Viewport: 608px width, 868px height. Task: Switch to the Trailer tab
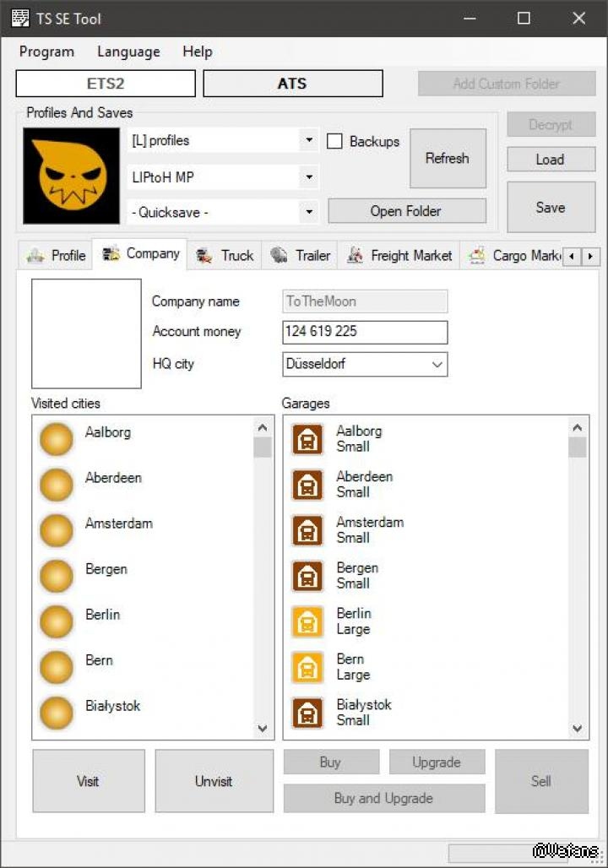pos(300,255)
